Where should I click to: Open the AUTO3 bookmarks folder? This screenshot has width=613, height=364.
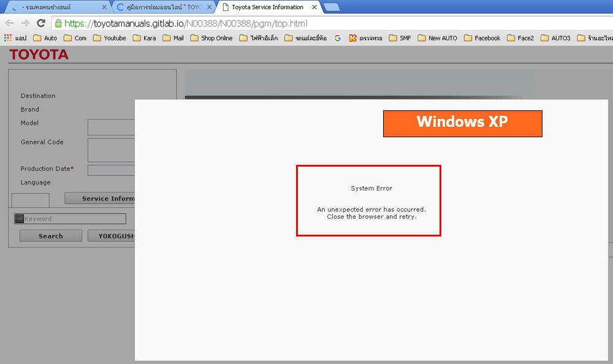pyautogui.click(x=555, y=38)
